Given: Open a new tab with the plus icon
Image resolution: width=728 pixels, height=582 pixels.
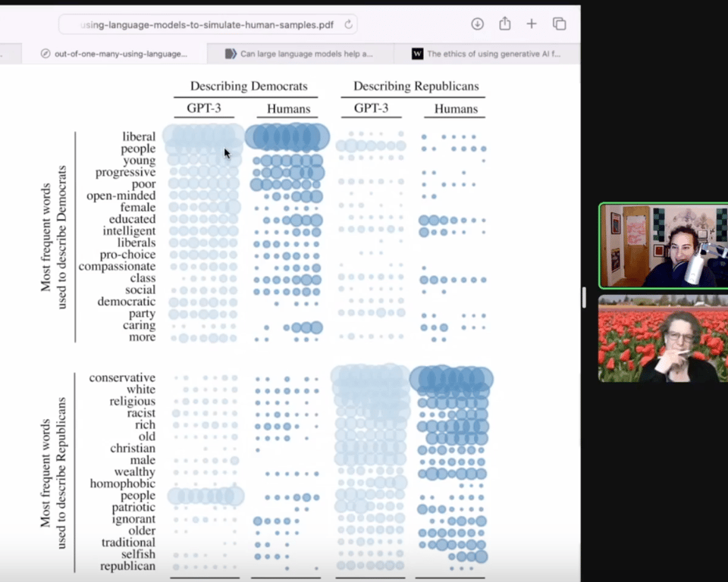Looking at the screenshot, I should tap(532, 23).
